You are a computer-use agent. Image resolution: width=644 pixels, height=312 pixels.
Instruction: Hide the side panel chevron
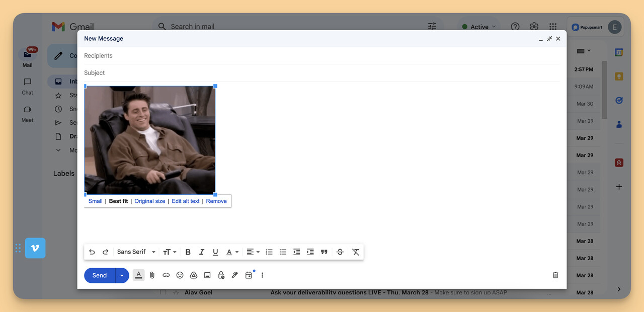tap(619, 289)
